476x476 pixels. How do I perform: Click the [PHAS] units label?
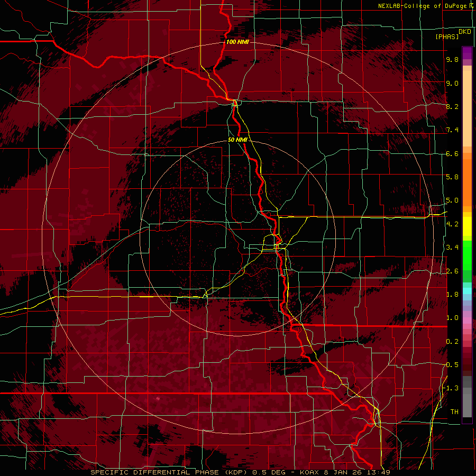(447, 37)
